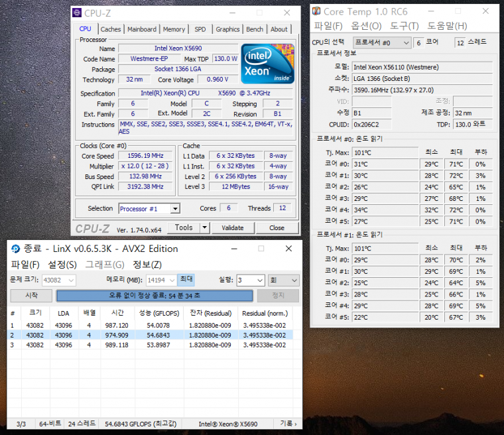Screen dimensions: 504x435
Task: Click the QPI Link 3192.38 MHz value
Action: 145,186
